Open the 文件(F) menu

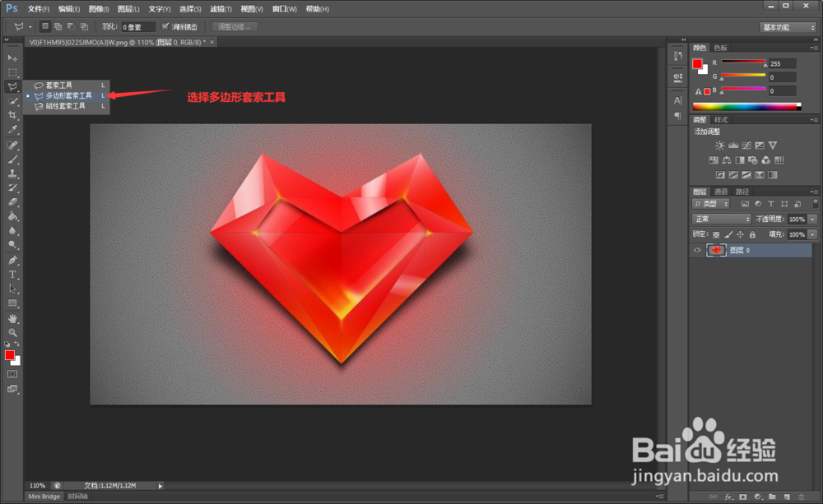coord(39,9)
